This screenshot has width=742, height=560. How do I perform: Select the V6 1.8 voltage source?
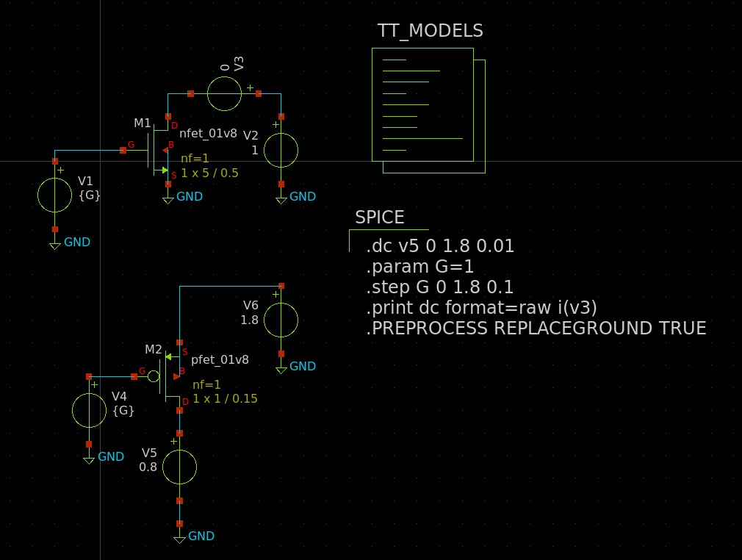coord(281,320)
